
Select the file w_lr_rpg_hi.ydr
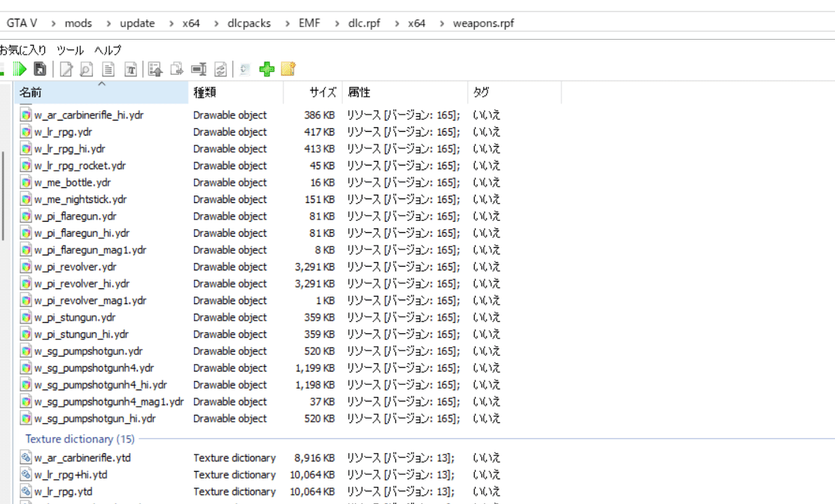pyautogui.click(x=70, y=148)
